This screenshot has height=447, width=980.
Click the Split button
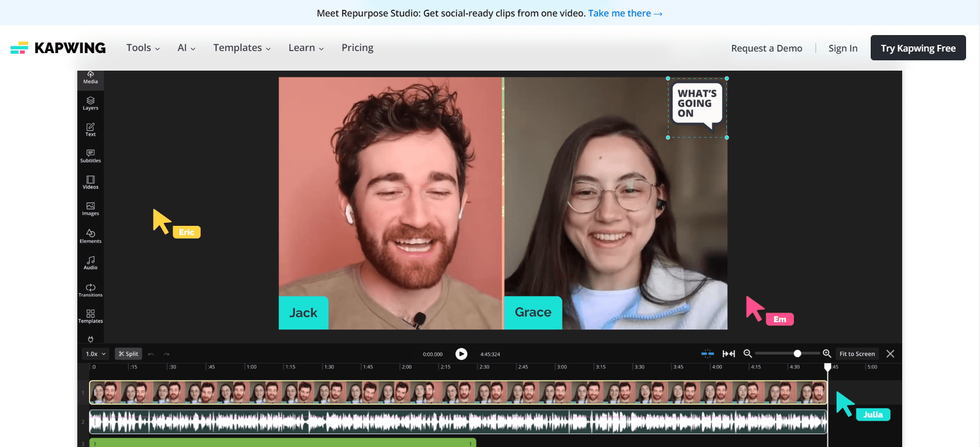point(128,354)
